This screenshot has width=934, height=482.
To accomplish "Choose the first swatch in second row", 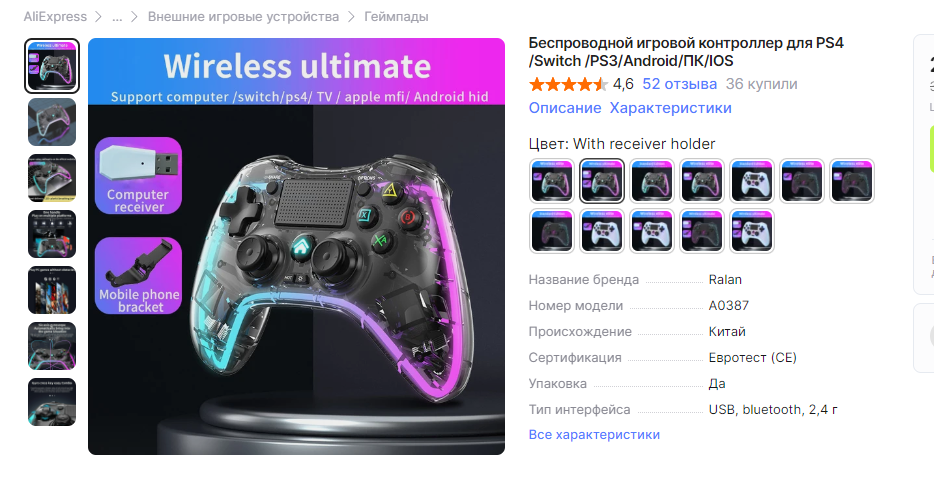I will 552,231.
